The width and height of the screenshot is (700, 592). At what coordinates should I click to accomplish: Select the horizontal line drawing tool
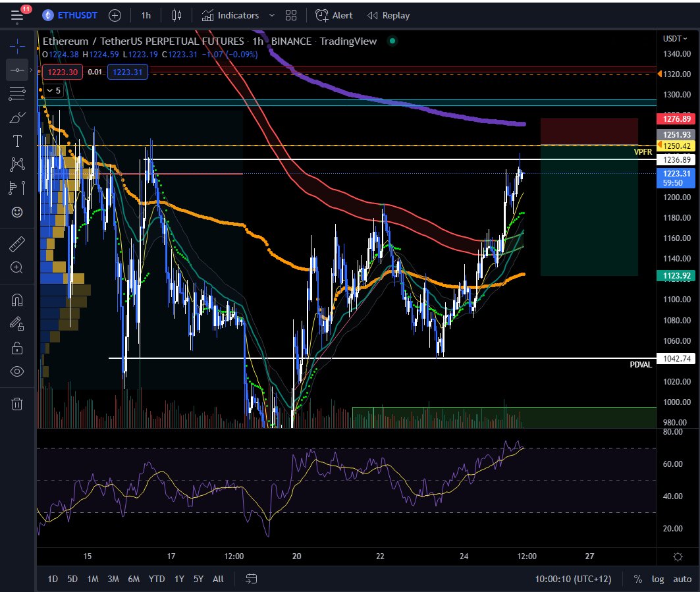pos(17,70)
